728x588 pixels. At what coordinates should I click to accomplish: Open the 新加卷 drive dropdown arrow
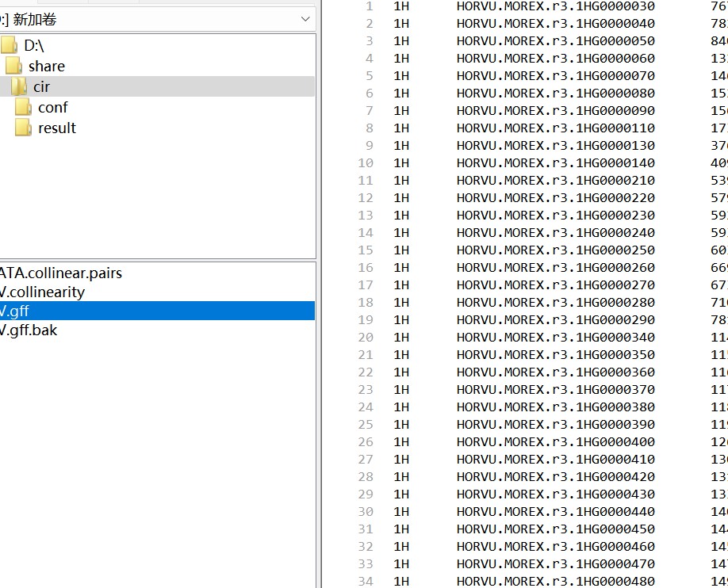pos(306,19)
